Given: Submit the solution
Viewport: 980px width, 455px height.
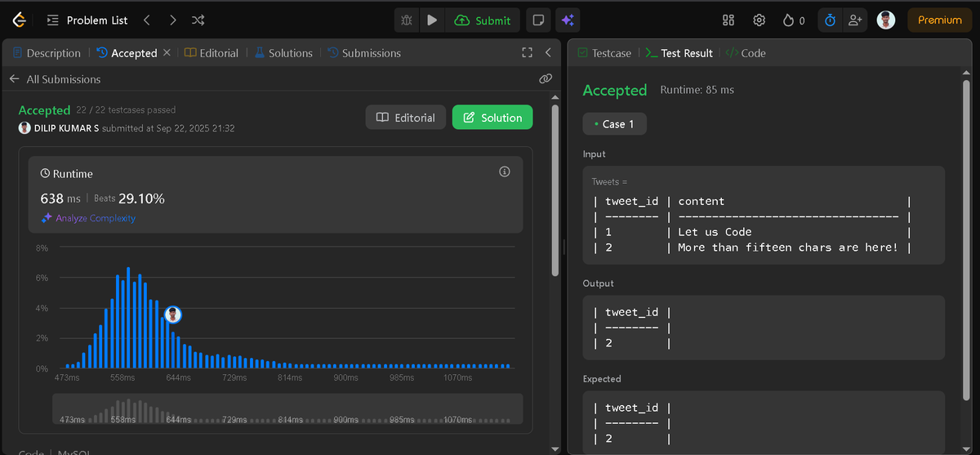Looking at the screenshot, I should 483,20.
